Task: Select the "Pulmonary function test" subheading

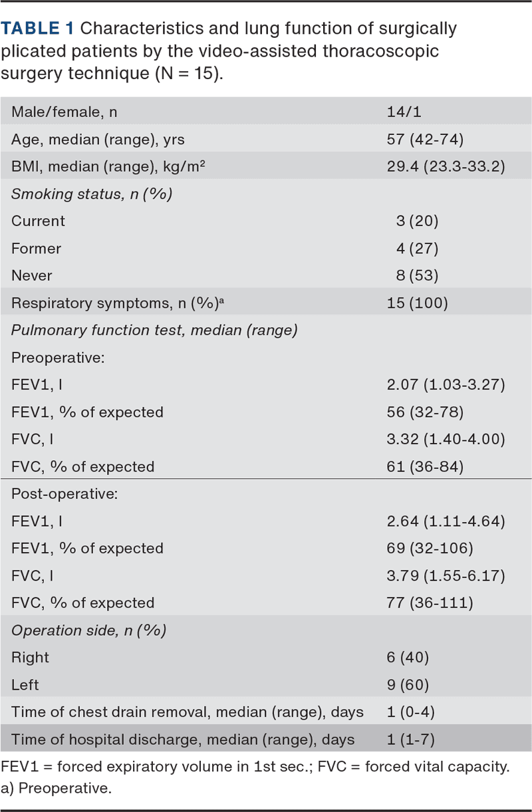Action: click(154, 330)
